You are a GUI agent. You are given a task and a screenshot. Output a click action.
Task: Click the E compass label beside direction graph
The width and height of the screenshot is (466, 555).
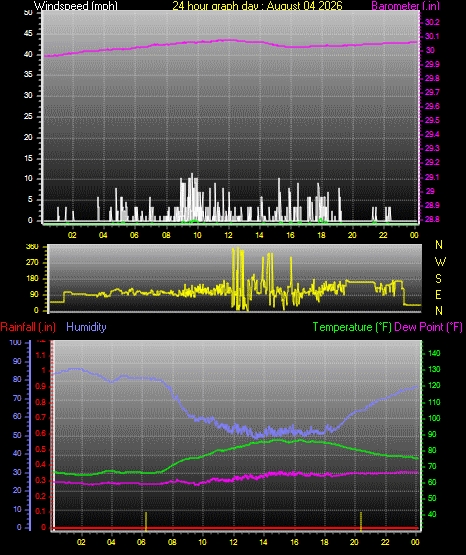point(438,294)
